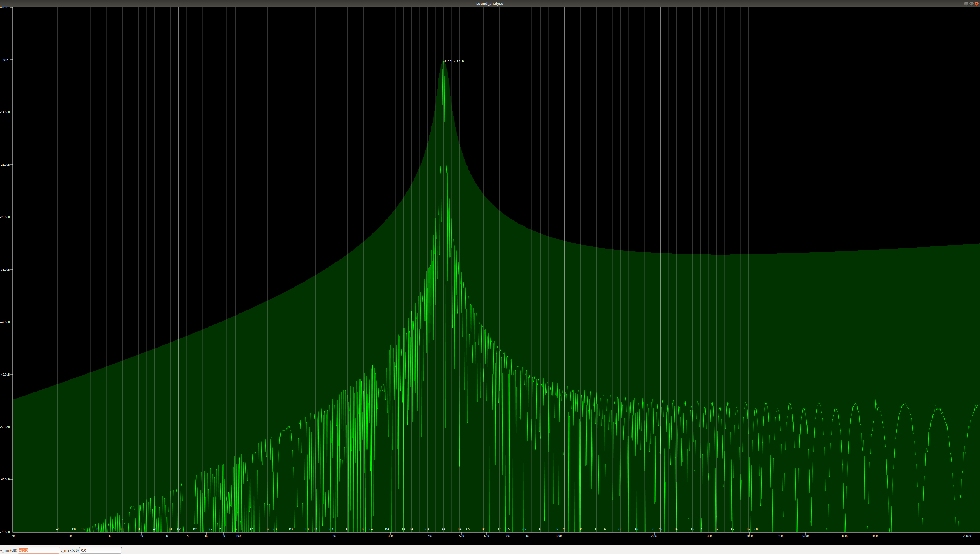
Task: Minimize the sound_analyse window
Action: (x=966, y=3)
